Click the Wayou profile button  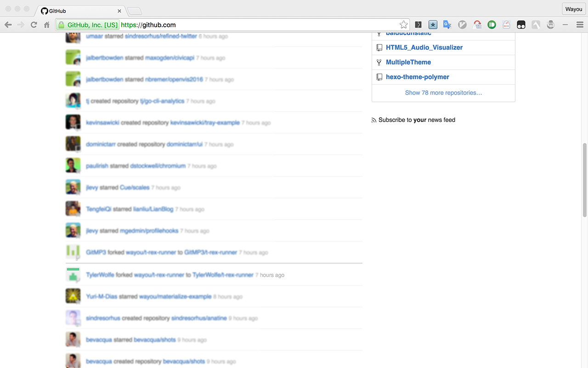[x=574, y=9]
